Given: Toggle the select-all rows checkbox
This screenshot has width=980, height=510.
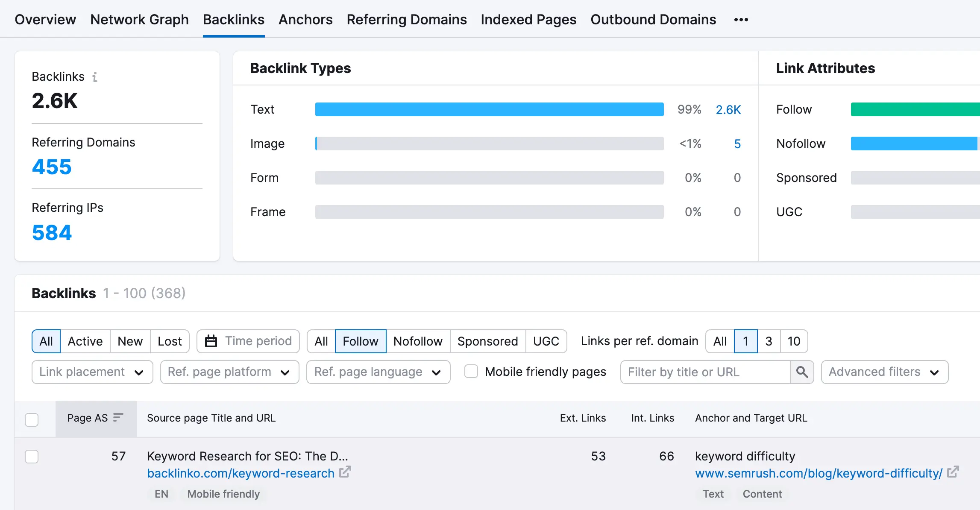Looking at the screenshot, I should click(32, 419).
